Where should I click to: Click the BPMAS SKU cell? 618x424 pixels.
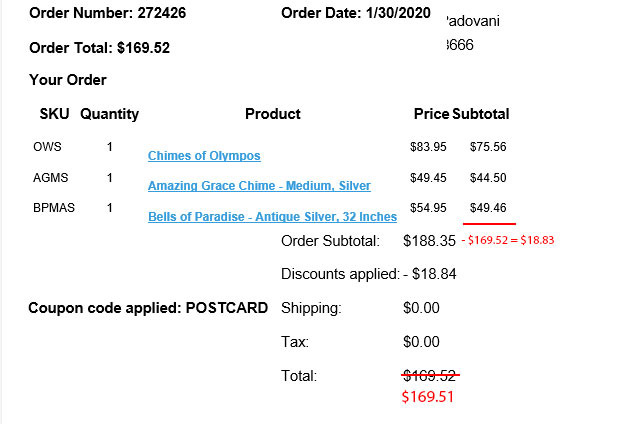pos(52,207)
